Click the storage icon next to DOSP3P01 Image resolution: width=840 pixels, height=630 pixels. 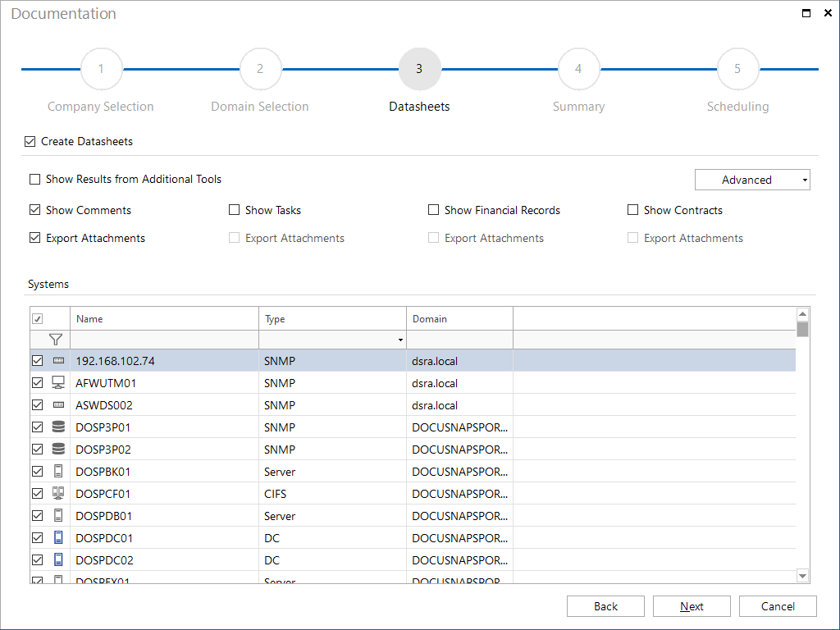[58, 427]
